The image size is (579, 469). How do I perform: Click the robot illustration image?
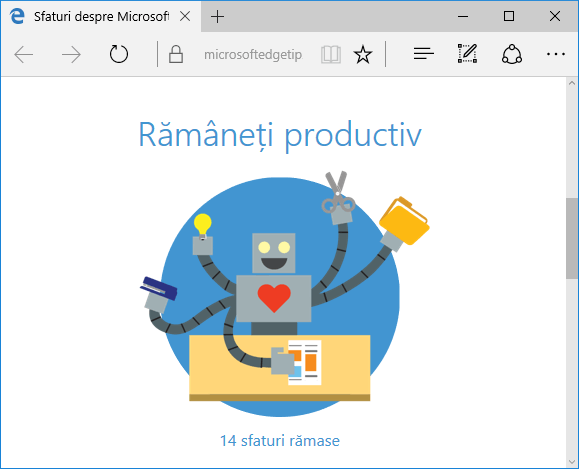pos(284,294)
